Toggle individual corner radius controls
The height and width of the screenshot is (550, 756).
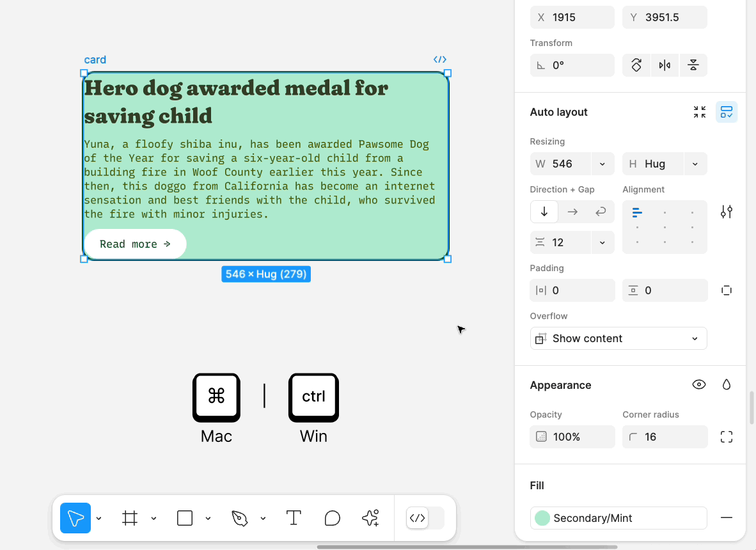point(727,437)
